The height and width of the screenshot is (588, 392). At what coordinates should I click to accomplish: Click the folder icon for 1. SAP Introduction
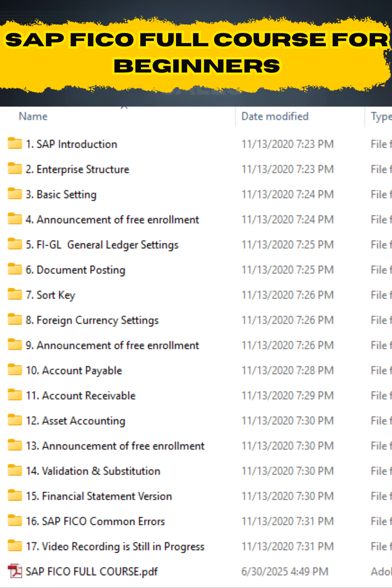pyautogui.click(x=15, y=143)
